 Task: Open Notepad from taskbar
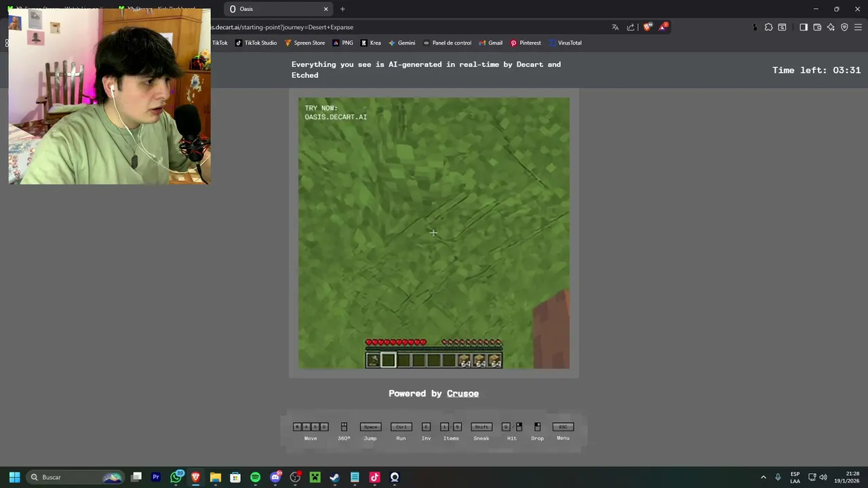click(x=355, y=477)
